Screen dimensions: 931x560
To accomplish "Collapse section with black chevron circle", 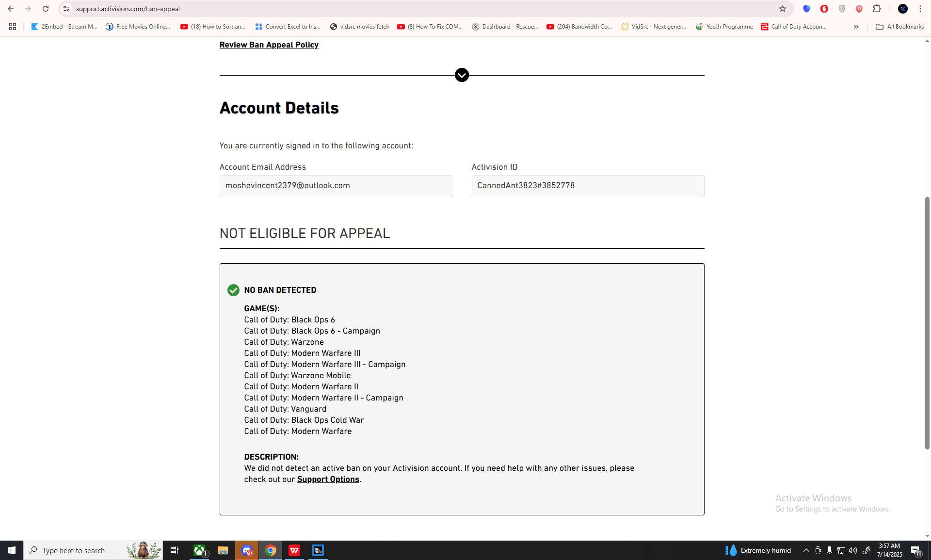I will pos(462,75).
